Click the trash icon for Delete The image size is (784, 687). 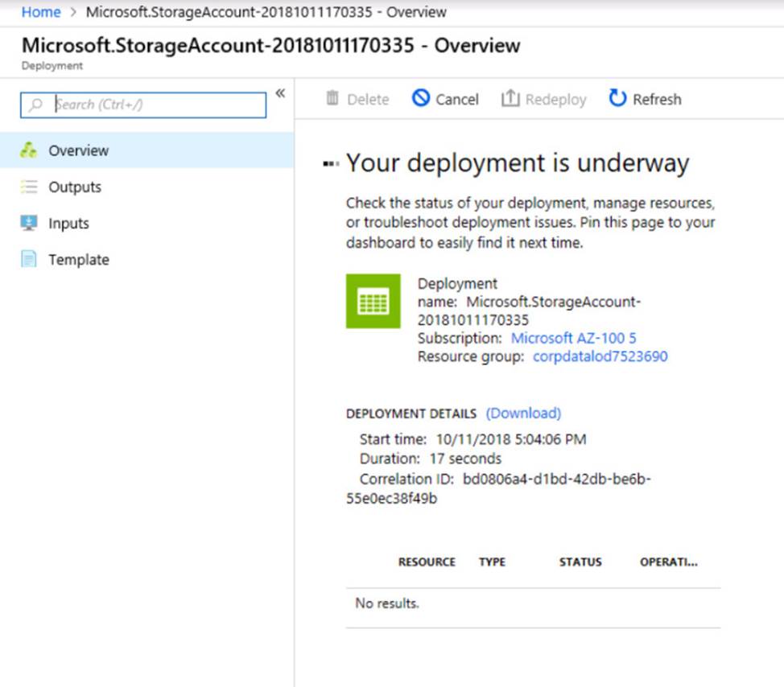pos(332,98)
